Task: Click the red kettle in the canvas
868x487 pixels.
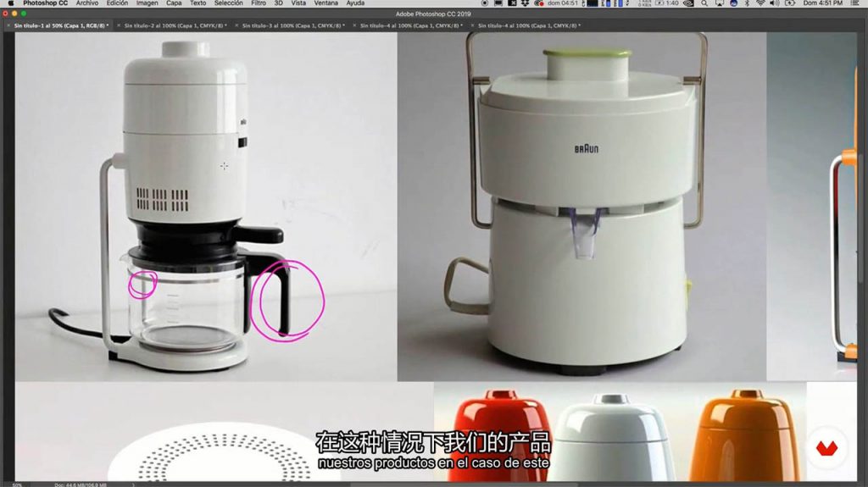Action: 502,434
